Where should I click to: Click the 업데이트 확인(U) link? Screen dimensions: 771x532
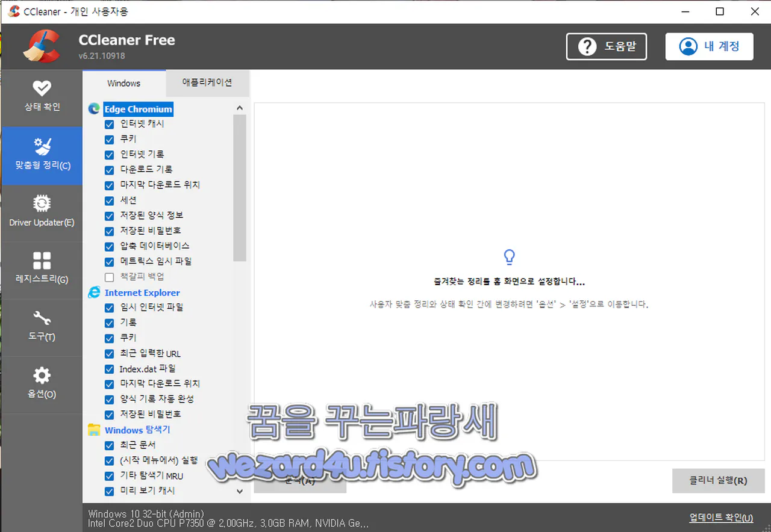(x=721, y=518)
